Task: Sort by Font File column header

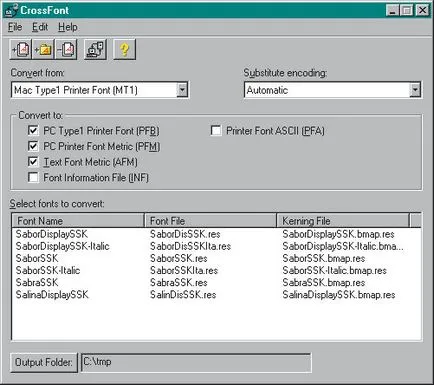Action: coord(210,221)
